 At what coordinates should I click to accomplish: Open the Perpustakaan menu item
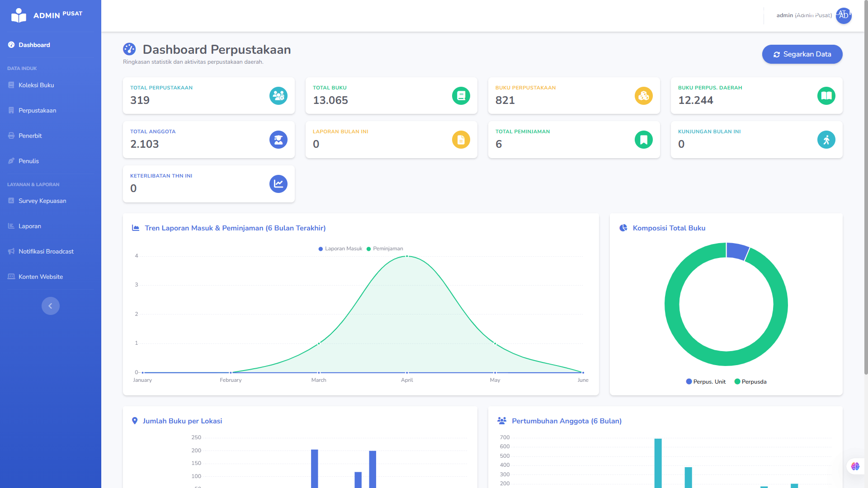coord(51,110)
